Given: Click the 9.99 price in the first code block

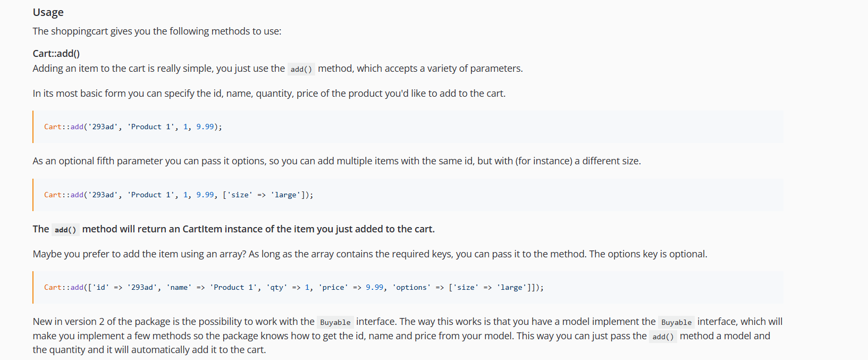Looking at the screenshot, I should click(x=205, y=127).
